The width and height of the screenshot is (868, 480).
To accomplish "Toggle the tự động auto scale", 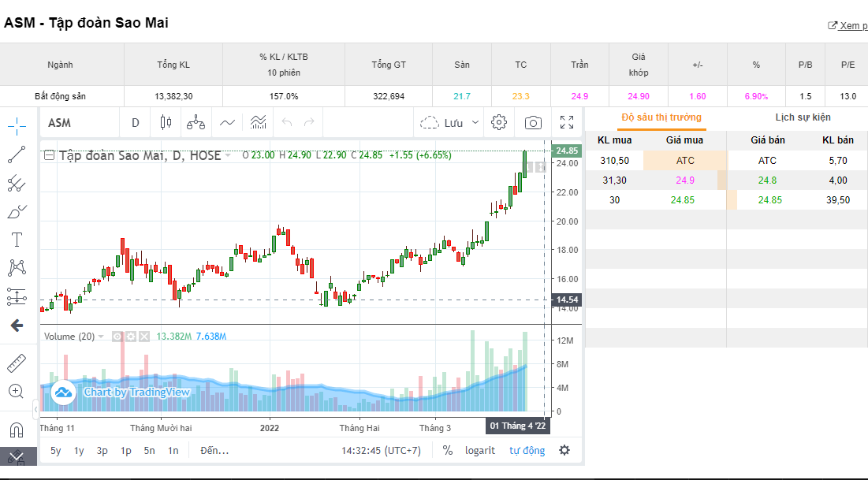I will click(x=527, y=451).
